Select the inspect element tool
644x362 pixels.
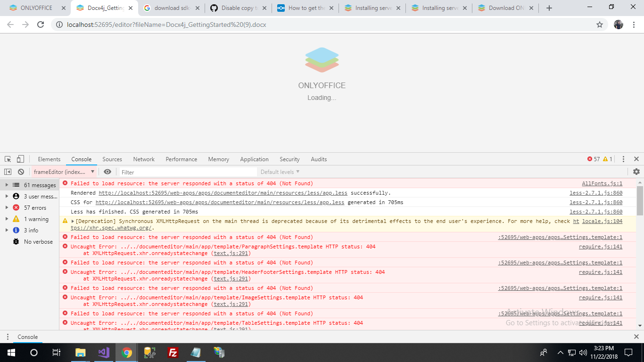[7, 159]
